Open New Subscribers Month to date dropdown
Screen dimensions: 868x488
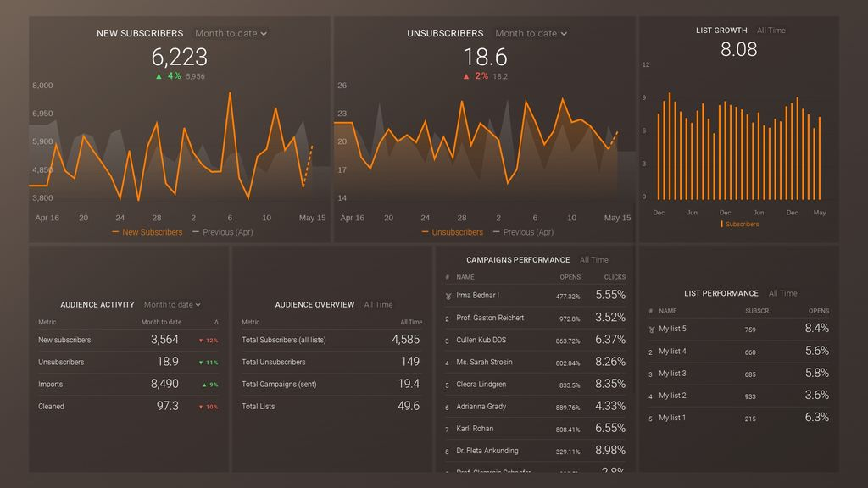(x=231, y=33)
